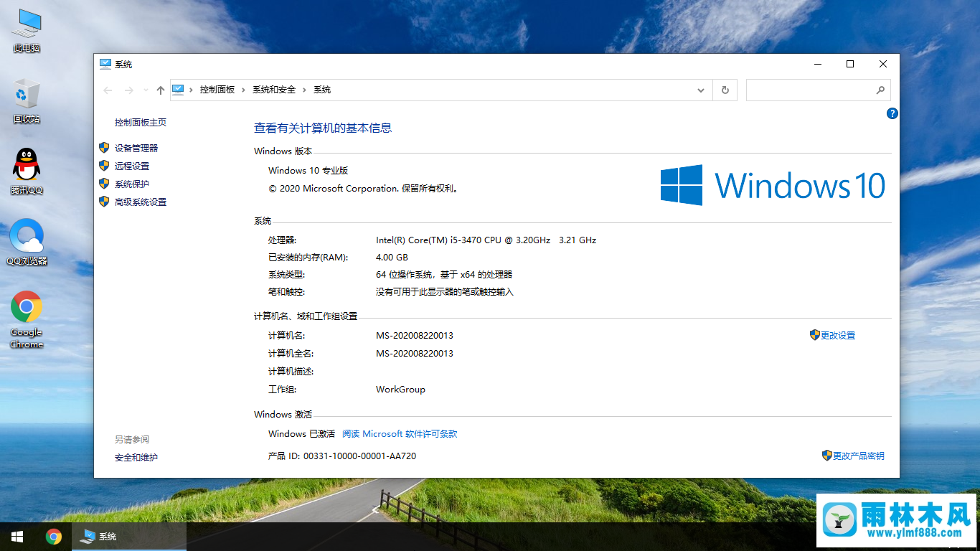Open the recent locations dropdown arrow
980x551 pixels.
tap(146, 90)
